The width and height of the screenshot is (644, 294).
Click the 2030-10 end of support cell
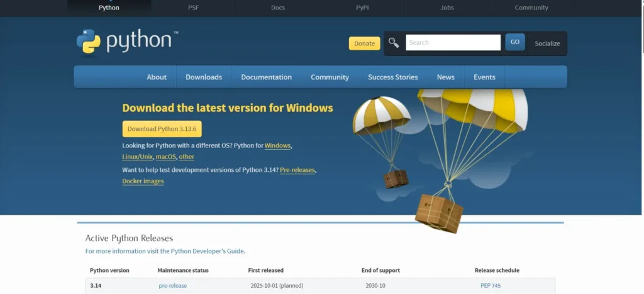[x=375, y=286]
